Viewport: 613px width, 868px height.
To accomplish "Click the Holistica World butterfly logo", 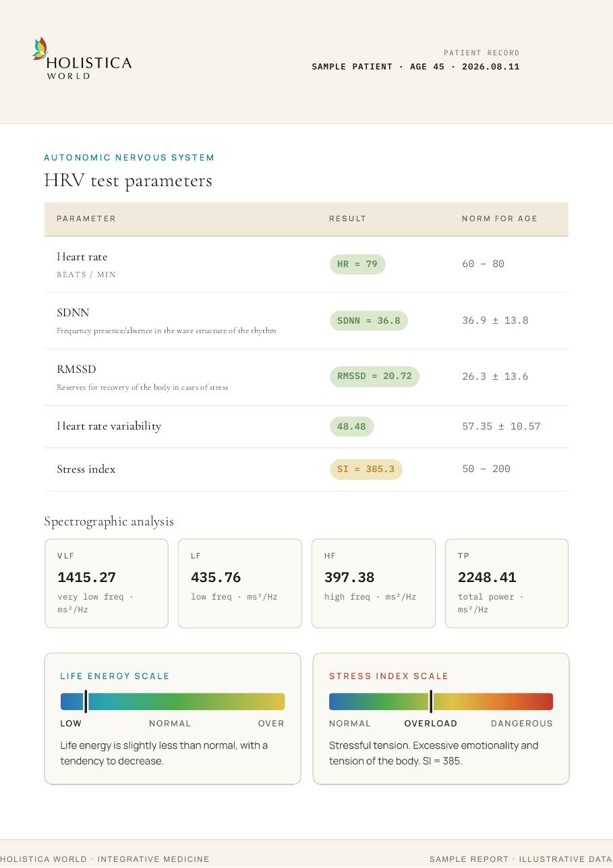I will tap(82, 59).
